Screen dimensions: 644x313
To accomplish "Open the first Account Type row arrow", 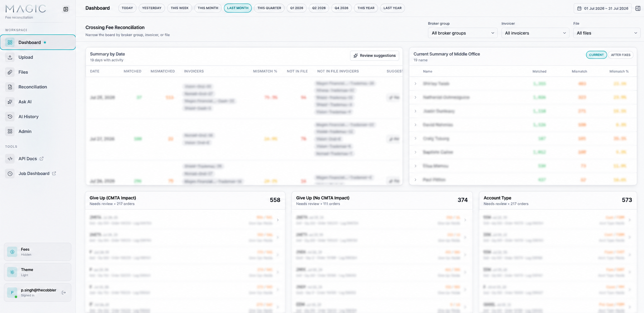I will (x=629, y=220).
